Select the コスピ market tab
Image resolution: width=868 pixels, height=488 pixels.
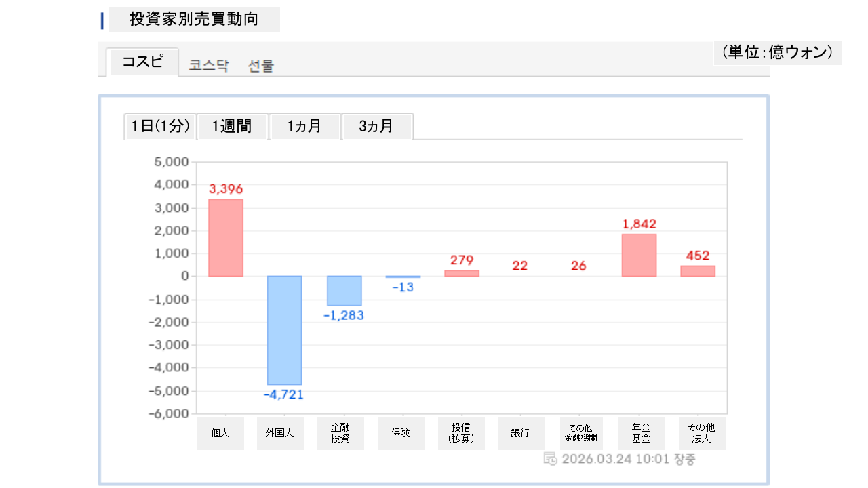click(x=143, y=62)
